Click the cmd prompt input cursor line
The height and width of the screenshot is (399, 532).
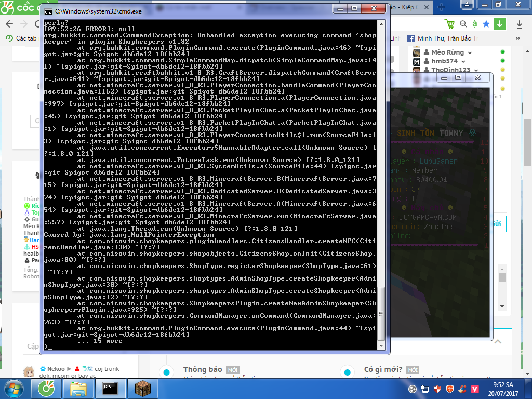click(x=48, y=347)
